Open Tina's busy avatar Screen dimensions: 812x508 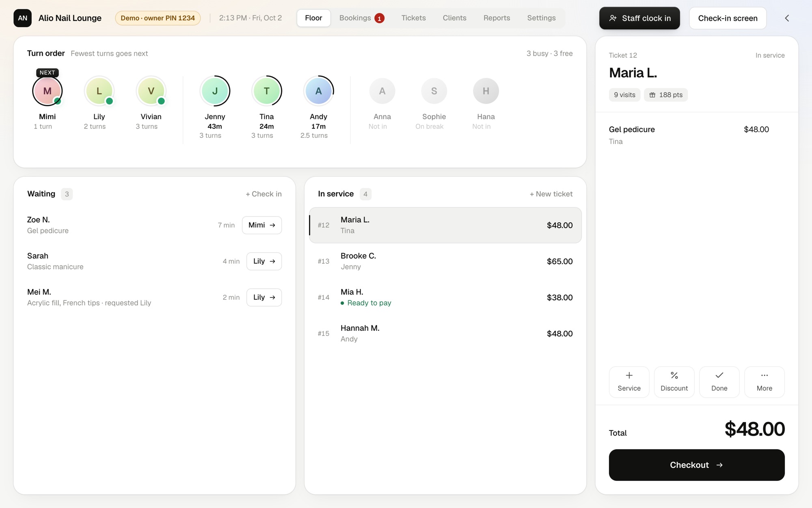(x=267, y=91)
